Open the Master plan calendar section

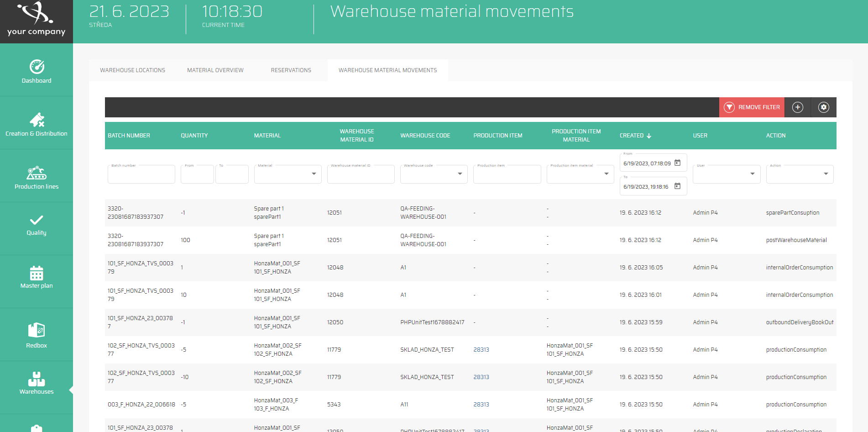pyautogui.click(x=37, y=278)
